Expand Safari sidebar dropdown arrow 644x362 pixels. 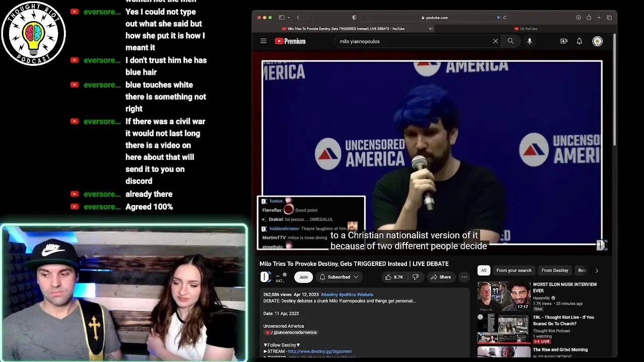click(x=288, y=18)
